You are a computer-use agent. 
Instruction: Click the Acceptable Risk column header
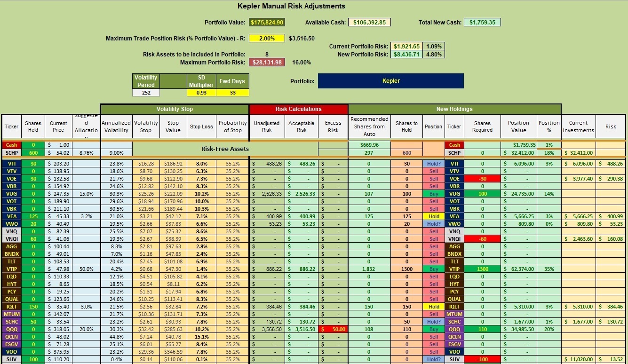(301, 127)
